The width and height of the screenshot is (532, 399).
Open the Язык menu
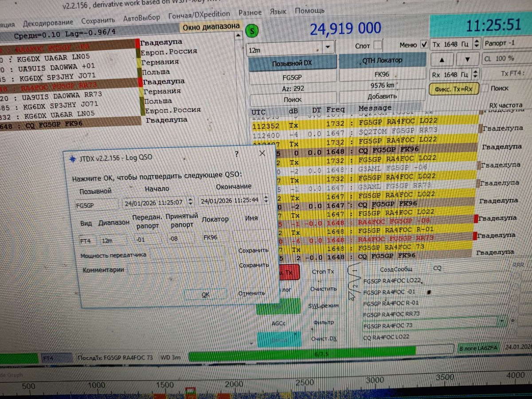pyautogui.click(x=278, y=12)
